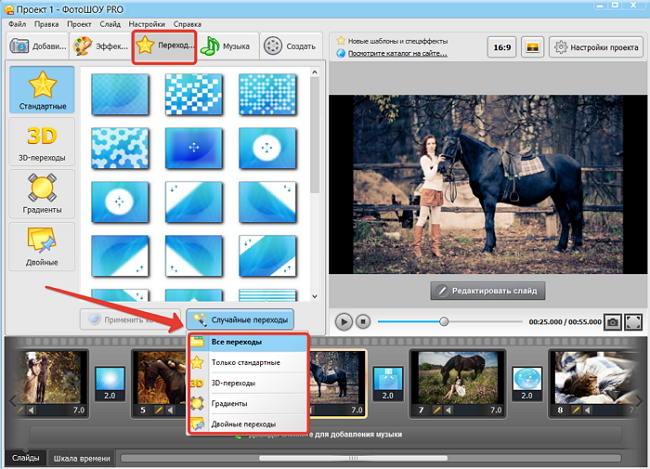The height and width of the screenshot is (469, 650).
Task: Select the Двойные transitions category
Action: (42, 247)
